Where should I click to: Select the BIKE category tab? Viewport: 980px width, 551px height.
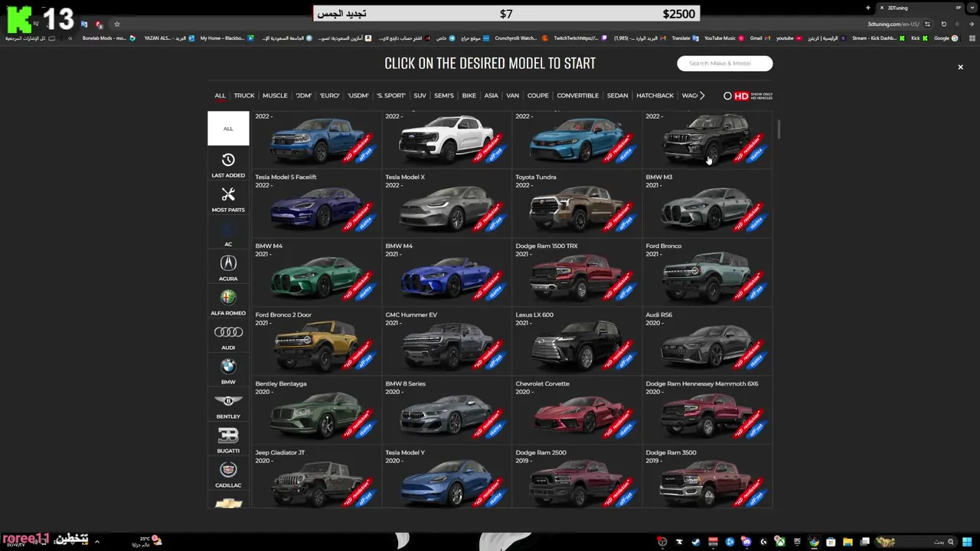tap(469, 96)
